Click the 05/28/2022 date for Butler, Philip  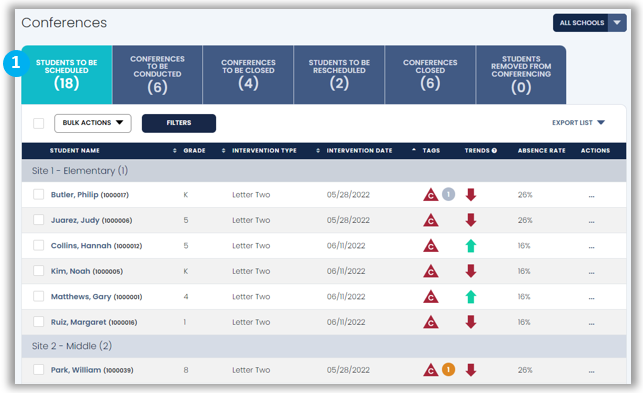click(x=348, y=194)
